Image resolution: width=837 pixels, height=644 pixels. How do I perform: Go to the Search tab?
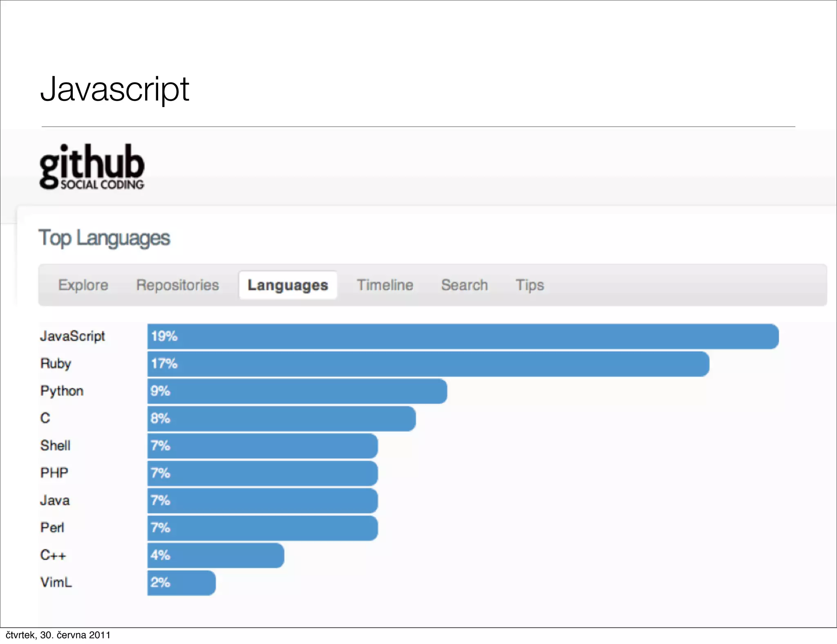pyautogui.click(x=465, y=285)
